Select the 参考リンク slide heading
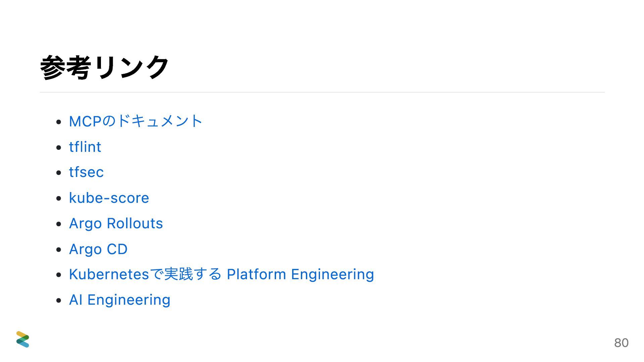 [x=104, y=67]
